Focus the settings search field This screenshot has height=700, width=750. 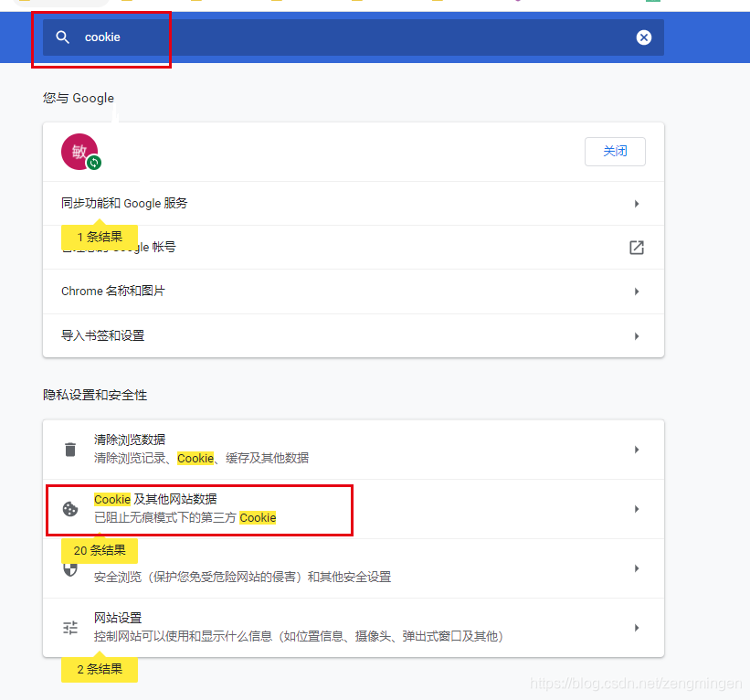354,37
